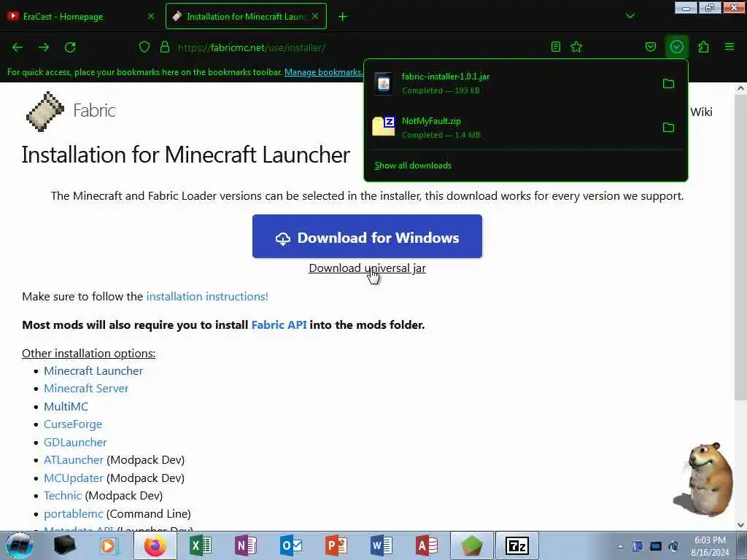Viewport: 747px width, 560px height.
Task: Click Show all downloads
Action: [x=413, y=166]
